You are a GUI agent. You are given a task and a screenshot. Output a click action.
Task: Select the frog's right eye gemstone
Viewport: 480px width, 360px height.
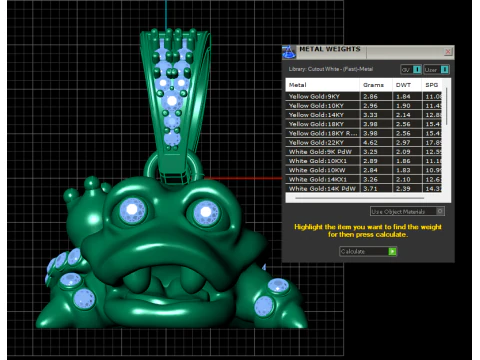pos(206,212)
